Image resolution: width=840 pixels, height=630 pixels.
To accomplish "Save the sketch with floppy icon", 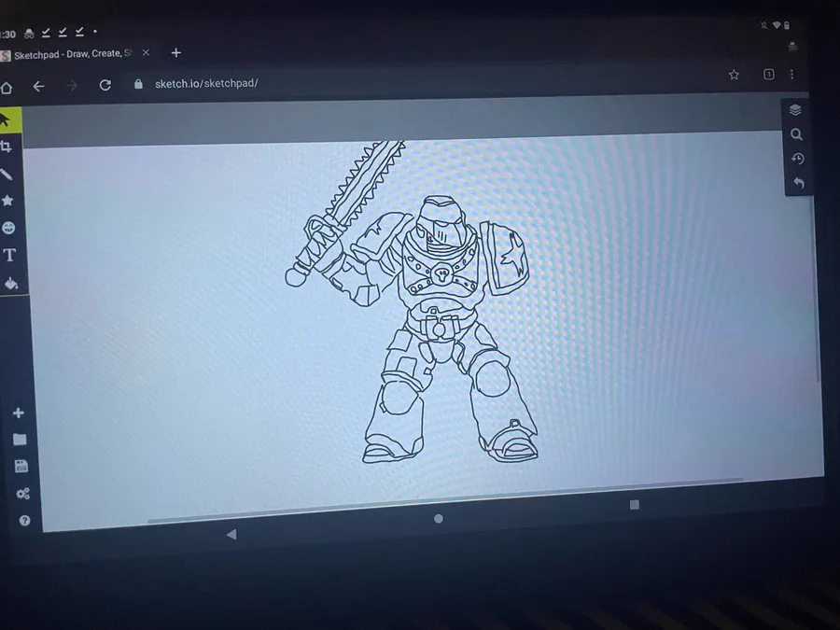I will coord(21,467).
